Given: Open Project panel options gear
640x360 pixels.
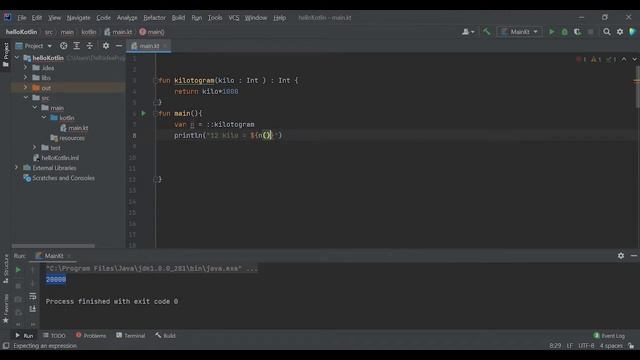Looking at the screenshot, I should pos(106,46).
